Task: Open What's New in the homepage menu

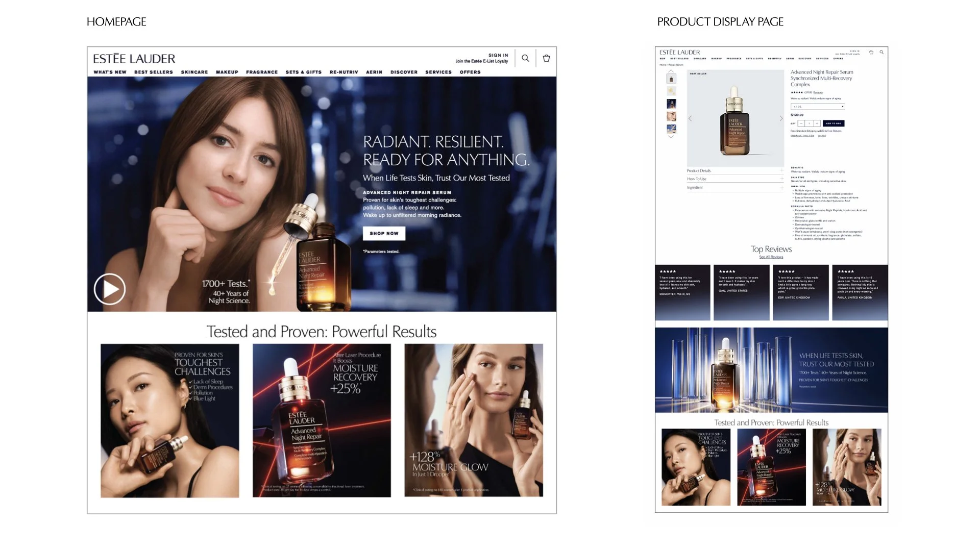Action: click(110, 72)
